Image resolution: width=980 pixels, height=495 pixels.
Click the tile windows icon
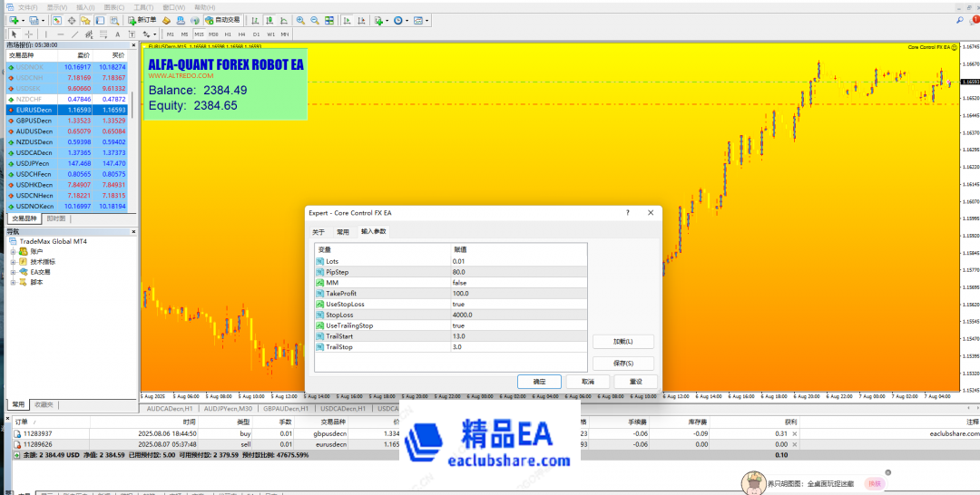click(x=329, y=20)
